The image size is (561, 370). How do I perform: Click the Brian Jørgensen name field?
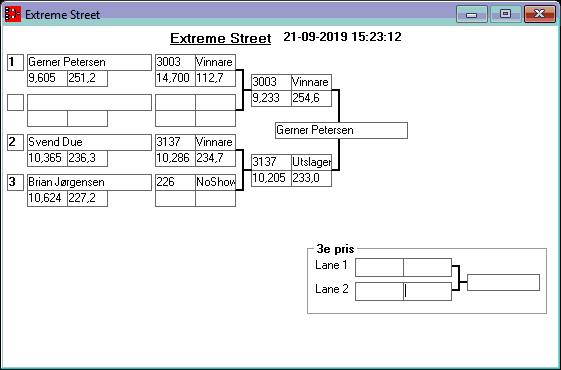[x=89, y=182]
